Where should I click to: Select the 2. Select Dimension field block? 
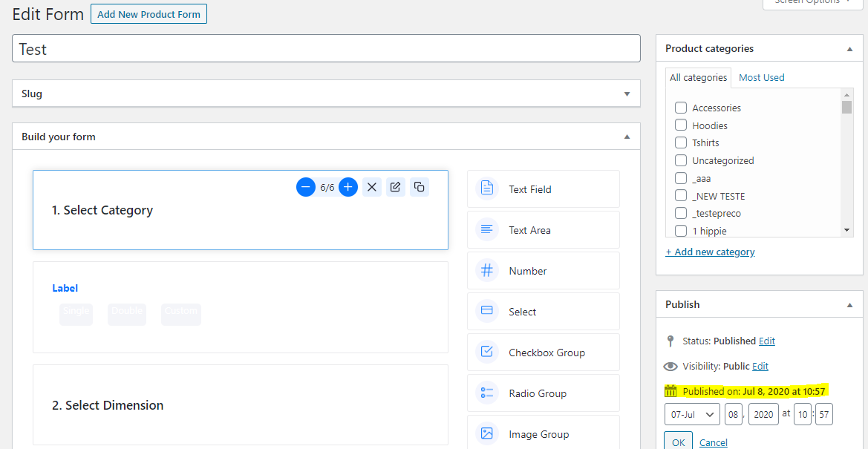coord(241,404)
